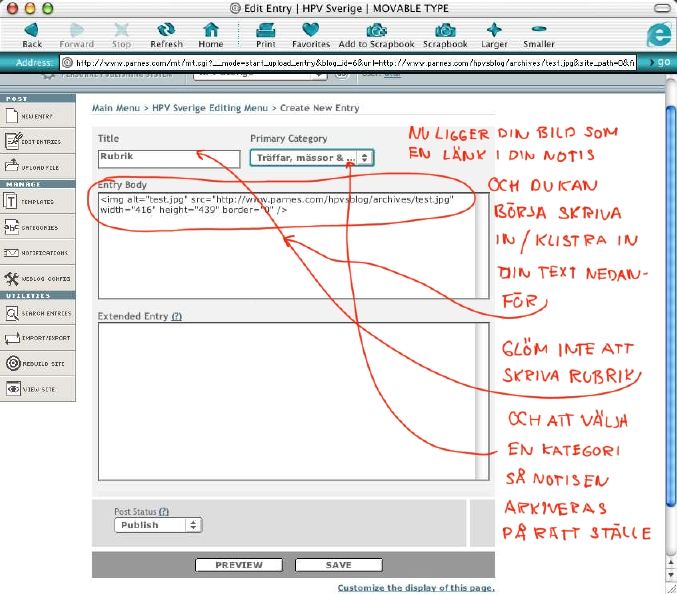Decrease text size with Smaller

coord(539,29)
